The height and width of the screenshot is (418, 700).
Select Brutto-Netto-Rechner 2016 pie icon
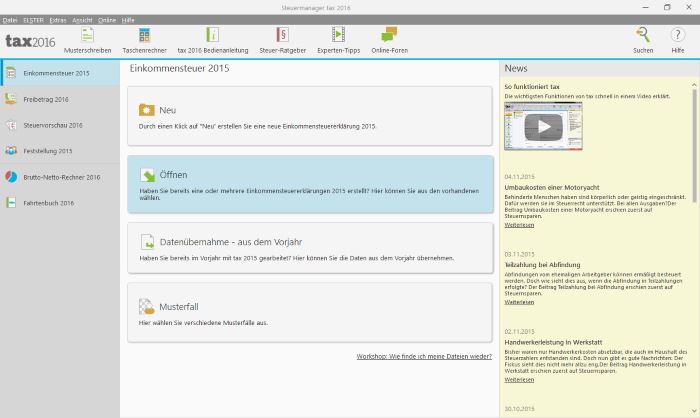tap(11, 177)
